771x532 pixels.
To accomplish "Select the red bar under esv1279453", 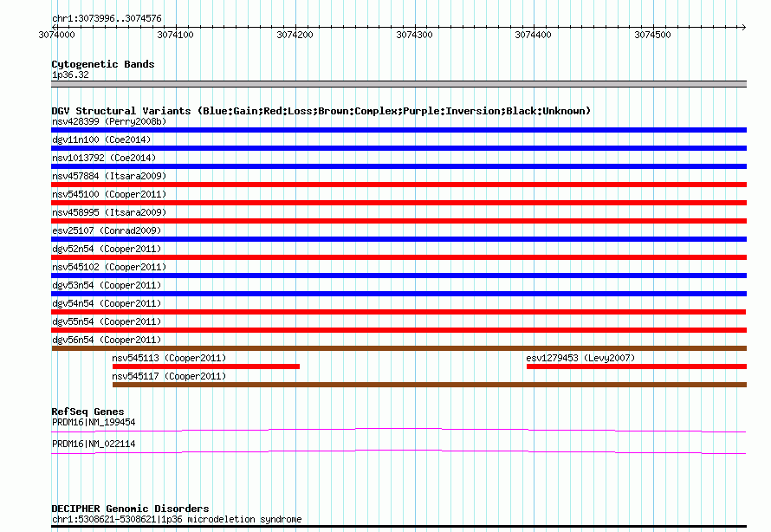I will [637, 367].
